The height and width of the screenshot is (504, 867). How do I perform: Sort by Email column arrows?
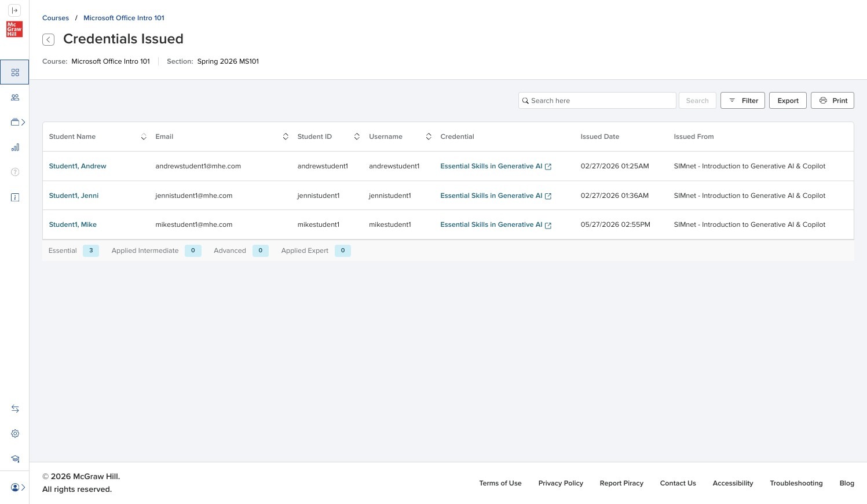pyautogui.click(x=286, y=137)
